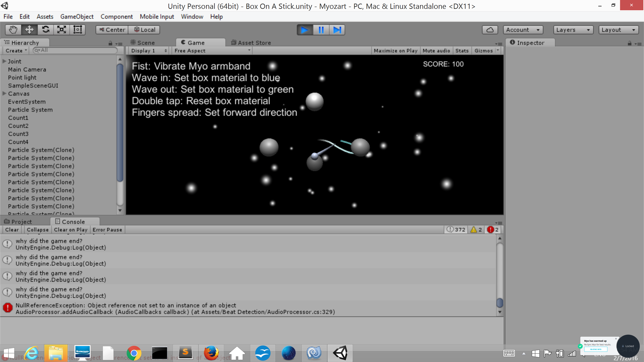644x362 pixels.
Task: Click the Pause playback button
Action: (321, 30)
